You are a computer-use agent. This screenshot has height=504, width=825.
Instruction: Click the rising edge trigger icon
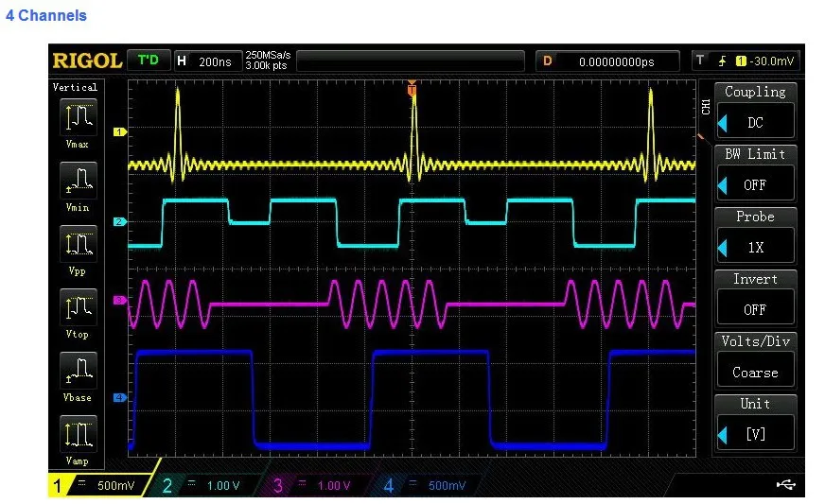[x=723, y=61]
